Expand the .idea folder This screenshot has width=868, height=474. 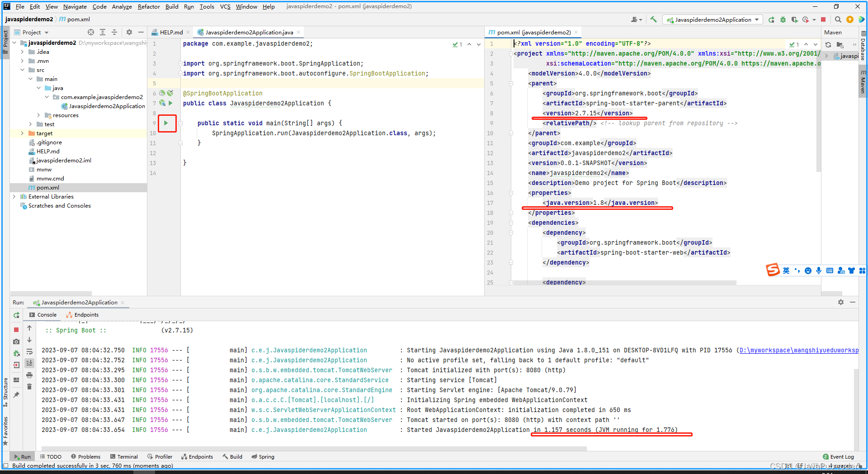click(22, 52)
